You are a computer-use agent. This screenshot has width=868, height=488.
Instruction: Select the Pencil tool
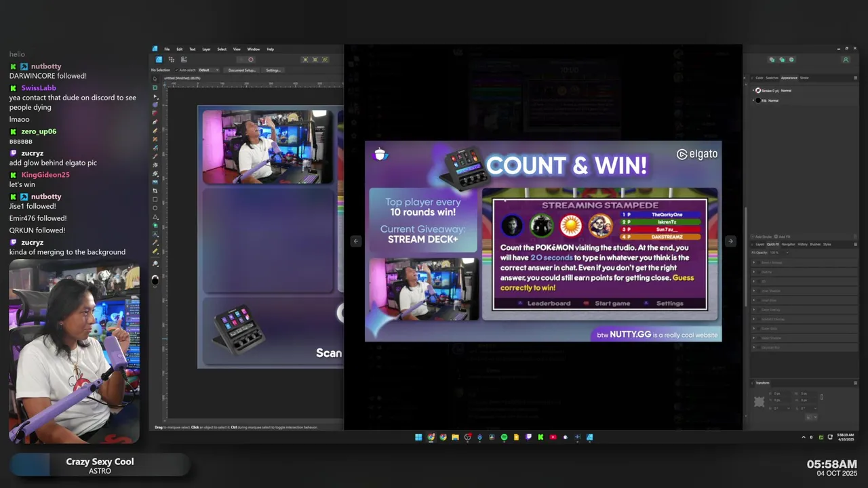tap(155, 129)
